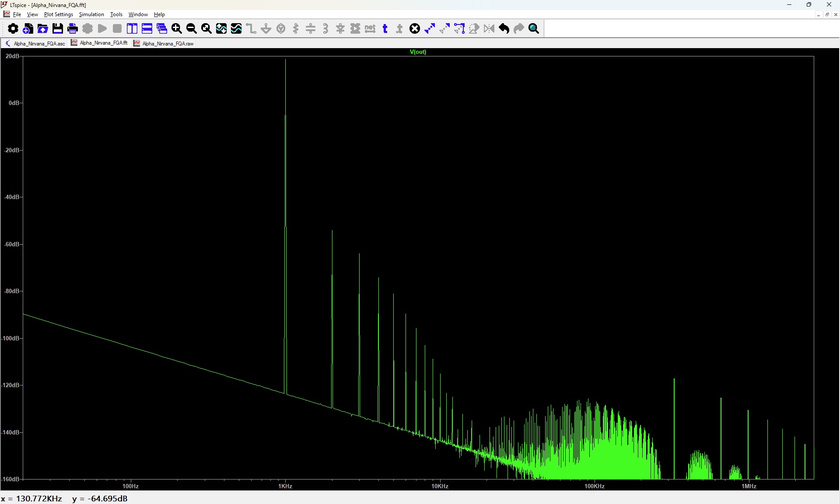Image resolution: width=840 pixels, height=504 pixels.
Task: Click the 1KHz x-axis label
Action: coord(285,486)
